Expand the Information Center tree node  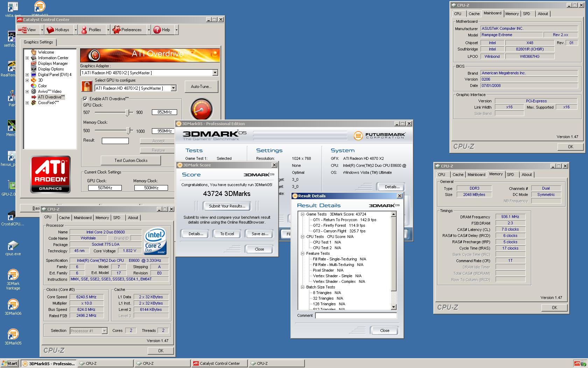pyautogui.click(x=27, y=58)
